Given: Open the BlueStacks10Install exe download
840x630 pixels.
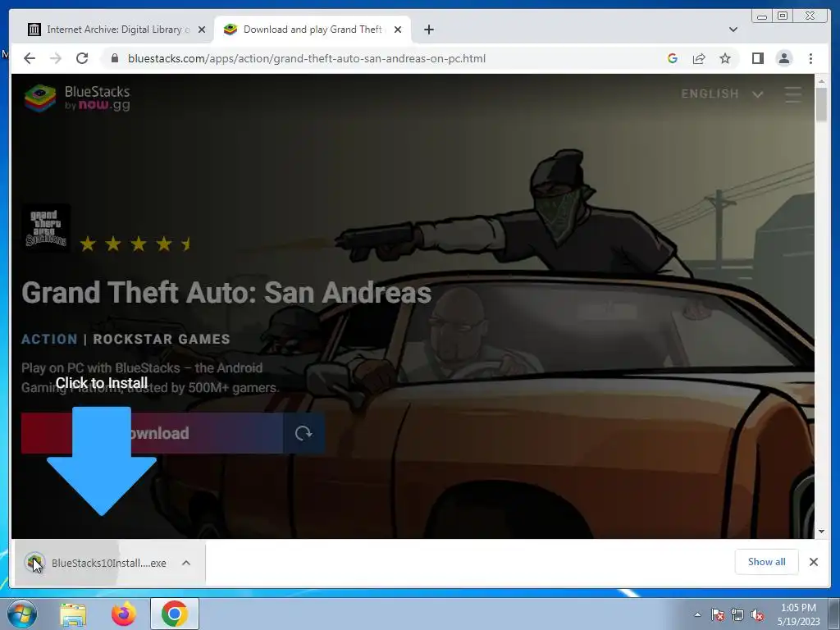Looking at the screenshot, I should point(97,563).
